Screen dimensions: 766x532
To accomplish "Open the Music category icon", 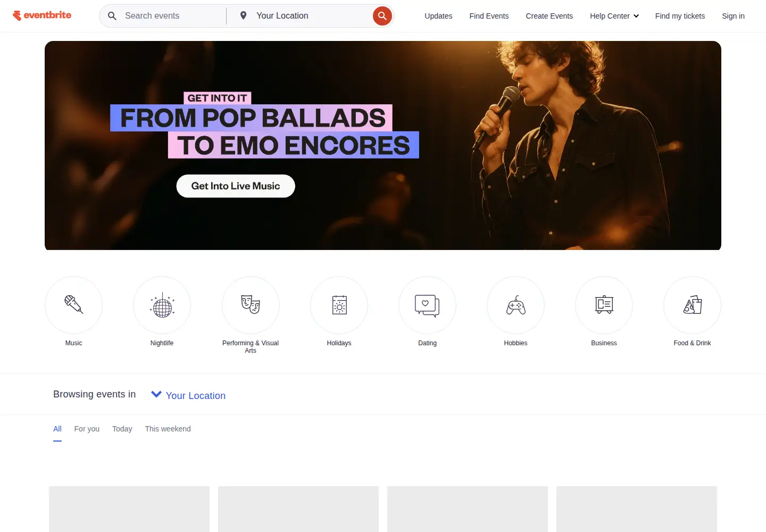I will coord(74,305).
